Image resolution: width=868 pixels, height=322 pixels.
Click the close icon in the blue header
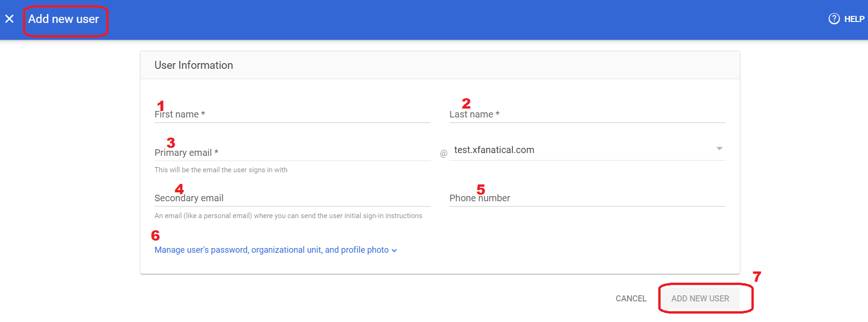pyautogui.click(x=9, y=19)
